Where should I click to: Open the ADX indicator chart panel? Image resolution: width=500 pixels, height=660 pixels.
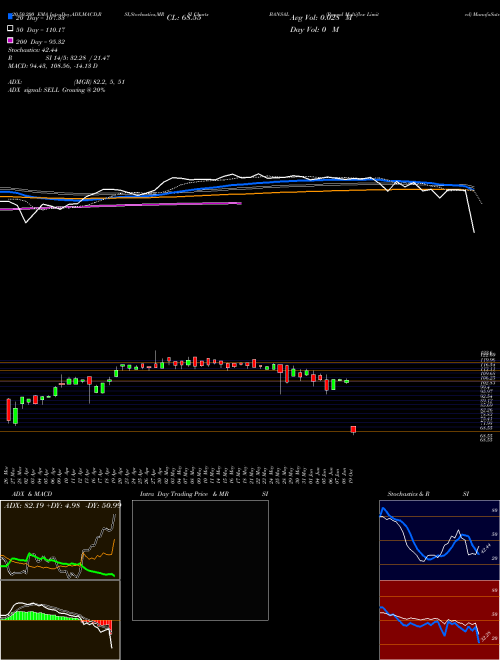pyautogui.click(x=60, y=540)
